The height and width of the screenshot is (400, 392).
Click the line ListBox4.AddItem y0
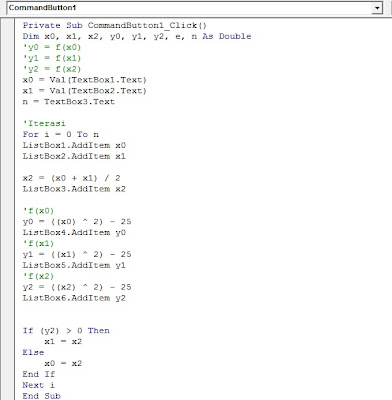(x=74, y=233)
